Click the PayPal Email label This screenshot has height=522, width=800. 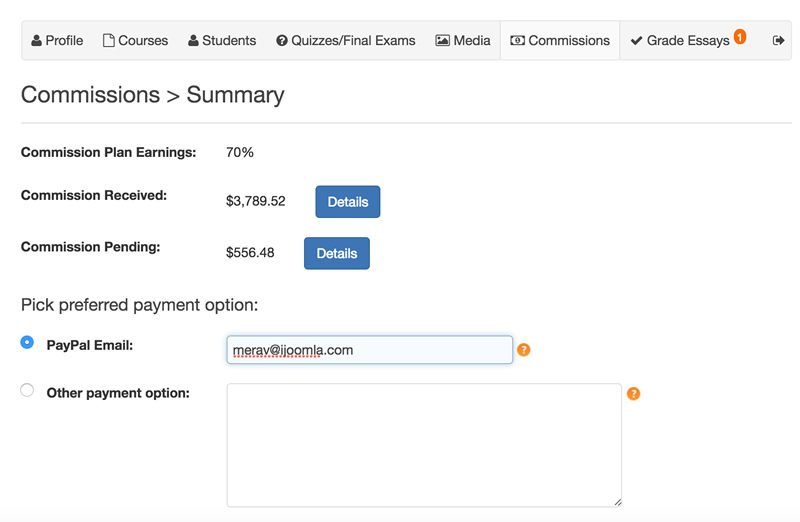[90, 345]
